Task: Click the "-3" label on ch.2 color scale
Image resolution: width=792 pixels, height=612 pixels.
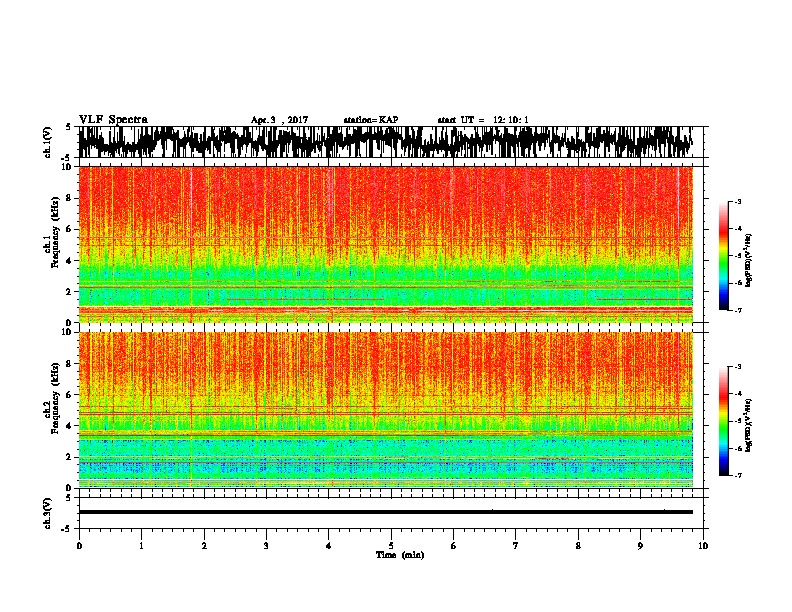Action: [x=738, y=367]
